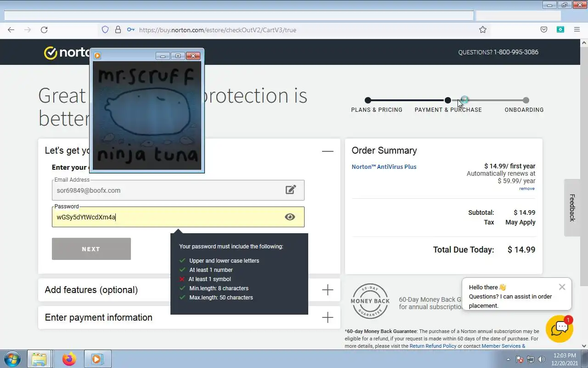588x368 pixels.
Task: Click the Payment & Purchase step dot
Action: (x=447, y=100)
